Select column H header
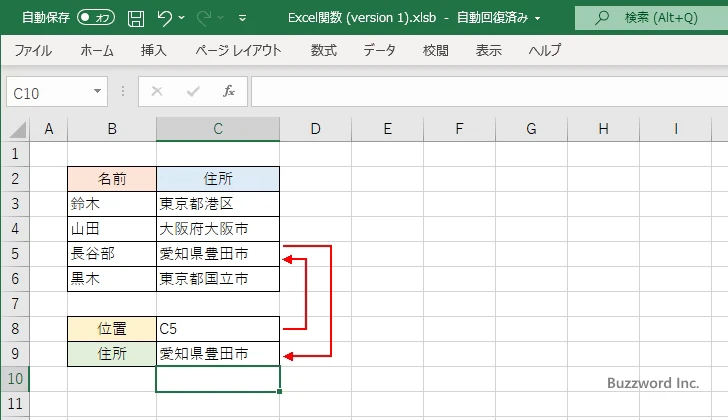The image size is (728, 420). (603, 129)
